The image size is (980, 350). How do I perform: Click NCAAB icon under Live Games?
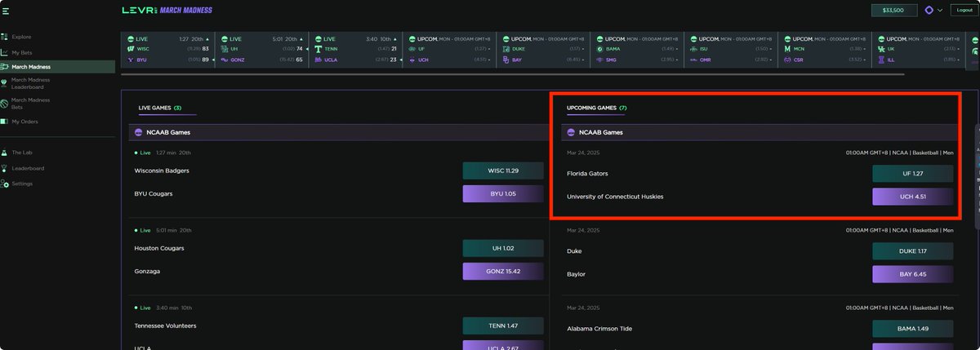138,132
